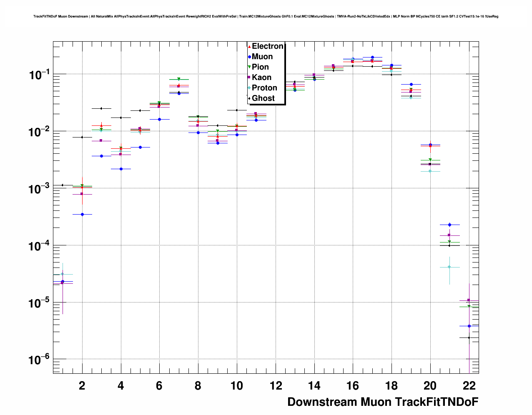Click the green Pion triangle legend marker

[249, 67]
